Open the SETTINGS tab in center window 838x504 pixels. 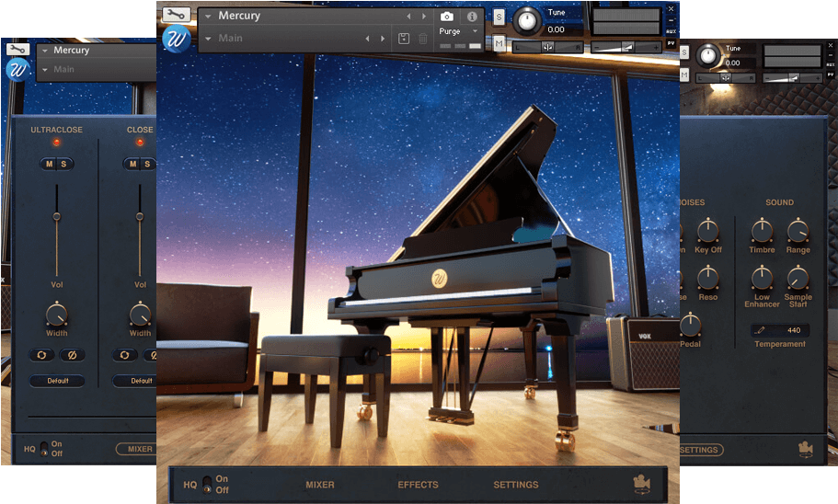pyautogui.click(x=516, y=485)
